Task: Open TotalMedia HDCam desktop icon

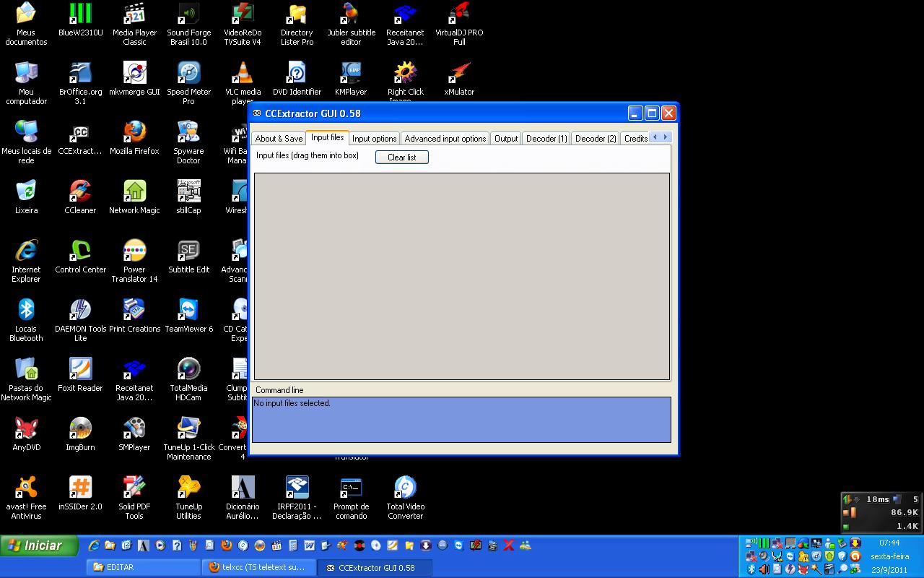Action: 188,379
